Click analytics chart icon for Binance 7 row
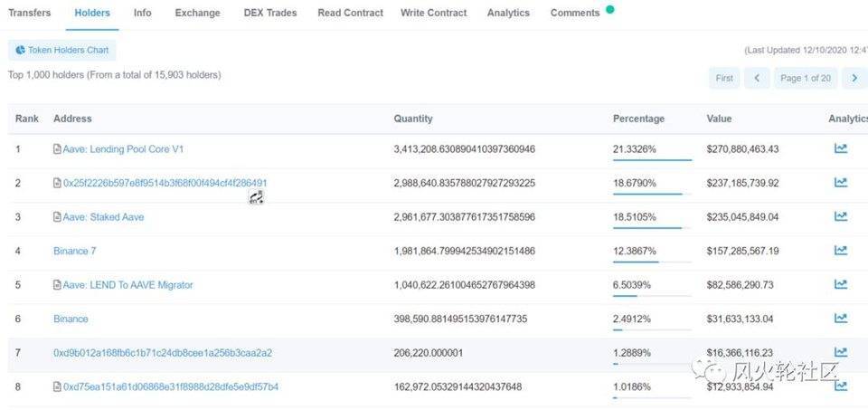868x410 pixels. click(840, 251)
